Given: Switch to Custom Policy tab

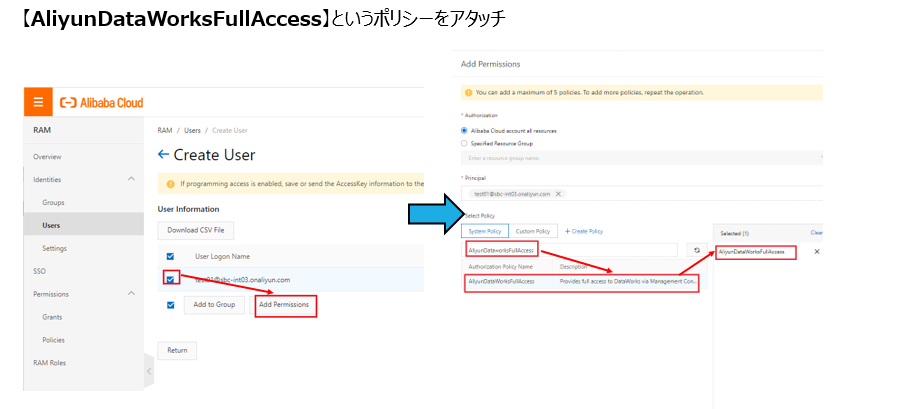Looking at the screenshot, I should (x=533, y=231).
